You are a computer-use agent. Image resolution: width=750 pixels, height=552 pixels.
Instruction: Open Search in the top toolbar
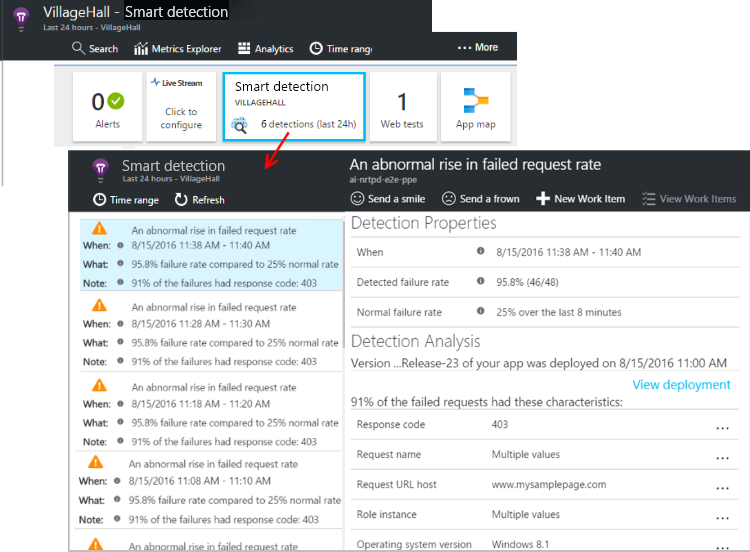(95, 48)
